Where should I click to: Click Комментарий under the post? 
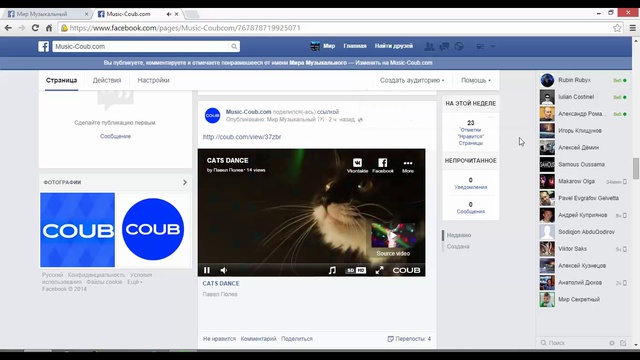click(258, 339)
